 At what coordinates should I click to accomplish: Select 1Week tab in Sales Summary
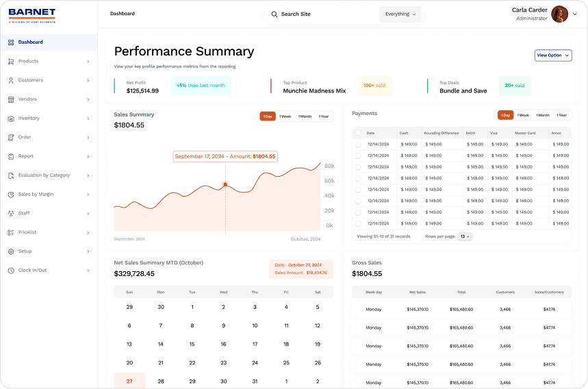click(x=285, y=116)
